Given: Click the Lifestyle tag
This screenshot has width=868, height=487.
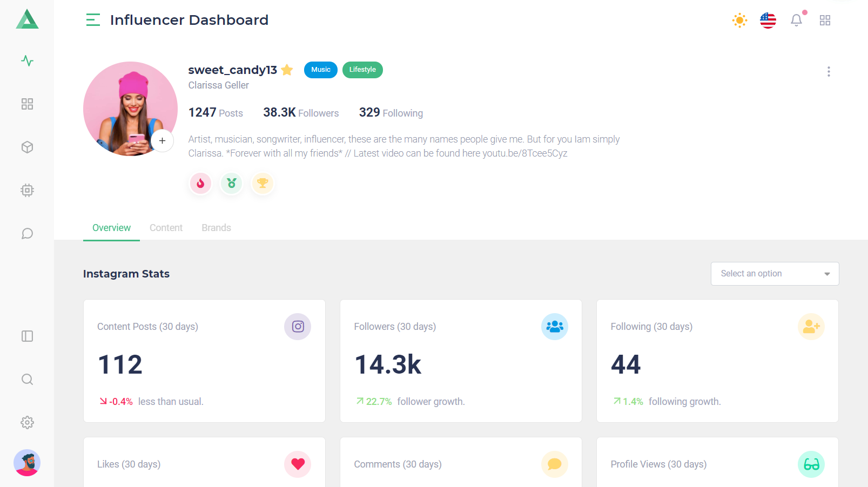Looking at the screenshot, I should coord(362,70).
